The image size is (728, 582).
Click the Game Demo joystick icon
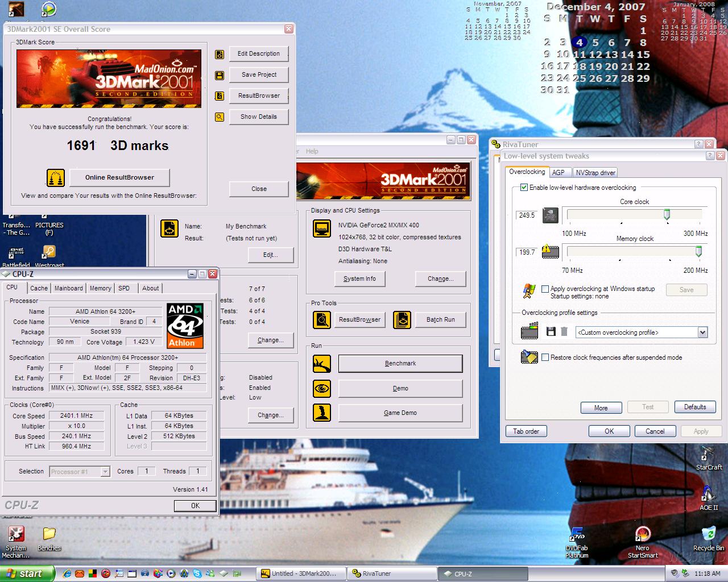pyautogui.click(x=322, y=413)
